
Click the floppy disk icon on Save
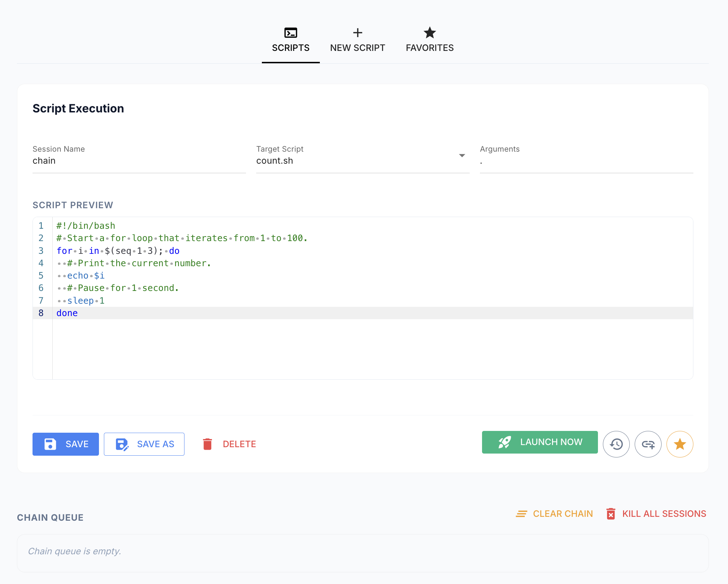pyautogui.click(x=50, y=444)
